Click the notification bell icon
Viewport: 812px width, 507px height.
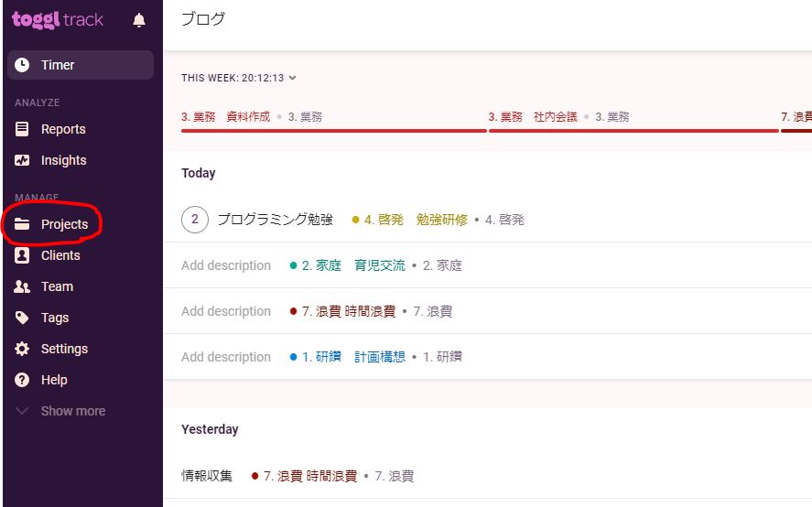point(139,20)
